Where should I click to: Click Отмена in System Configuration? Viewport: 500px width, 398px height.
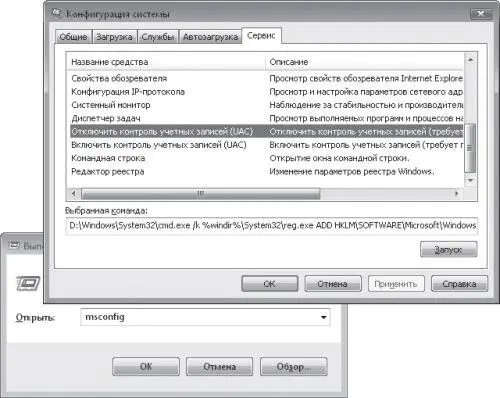tap(333, 284)
